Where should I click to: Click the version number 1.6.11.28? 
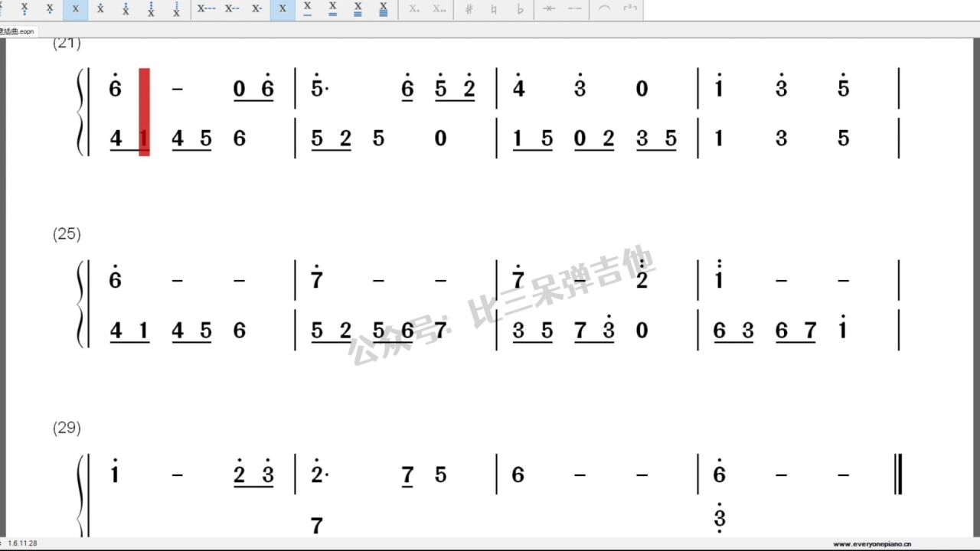pyautogui.click(x=22, y=543)
